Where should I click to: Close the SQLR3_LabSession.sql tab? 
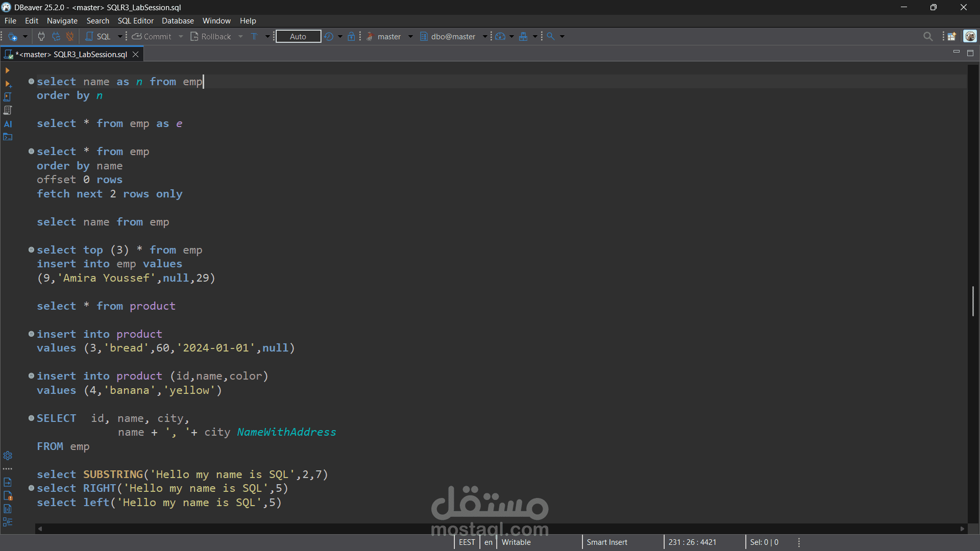[136, 55]
